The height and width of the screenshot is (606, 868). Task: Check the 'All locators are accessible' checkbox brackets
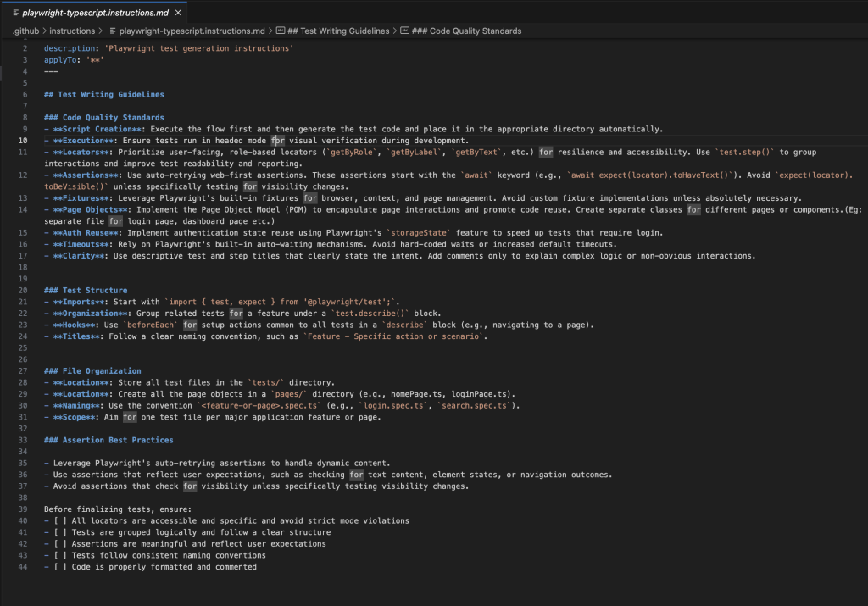(x=60, y=520)
